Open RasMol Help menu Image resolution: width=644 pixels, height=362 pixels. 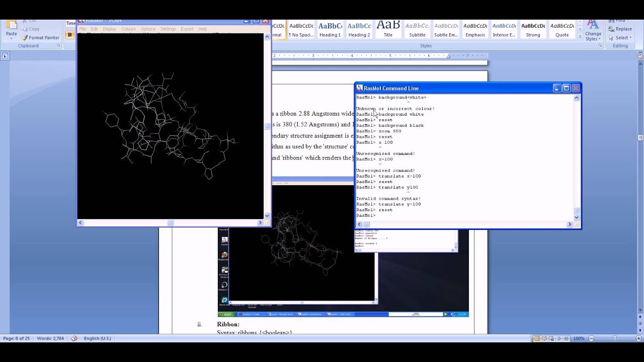pyautogui.click(x=203, y=29)
